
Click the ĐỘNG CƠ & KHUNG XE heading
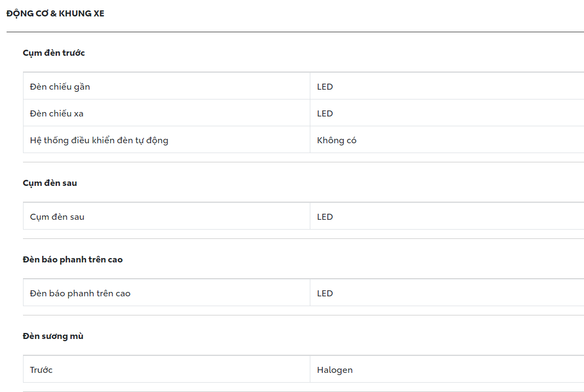click(x=55, y=14)
